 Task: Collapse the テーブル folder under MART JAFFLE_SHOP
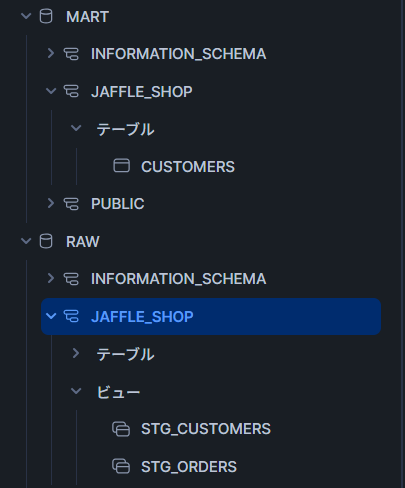click(x=76, y=128)
